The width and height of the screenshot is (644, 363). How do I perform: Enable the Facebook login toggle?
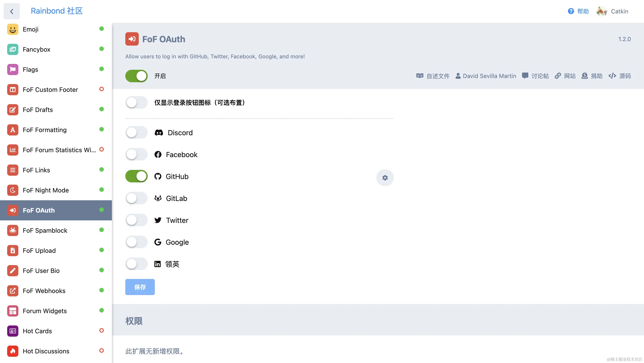(136, 154)
